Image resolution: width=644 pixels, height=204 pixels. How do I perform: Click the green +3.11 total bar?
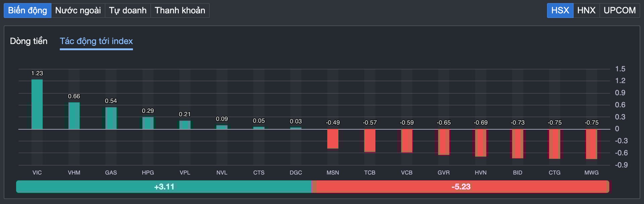164,187
